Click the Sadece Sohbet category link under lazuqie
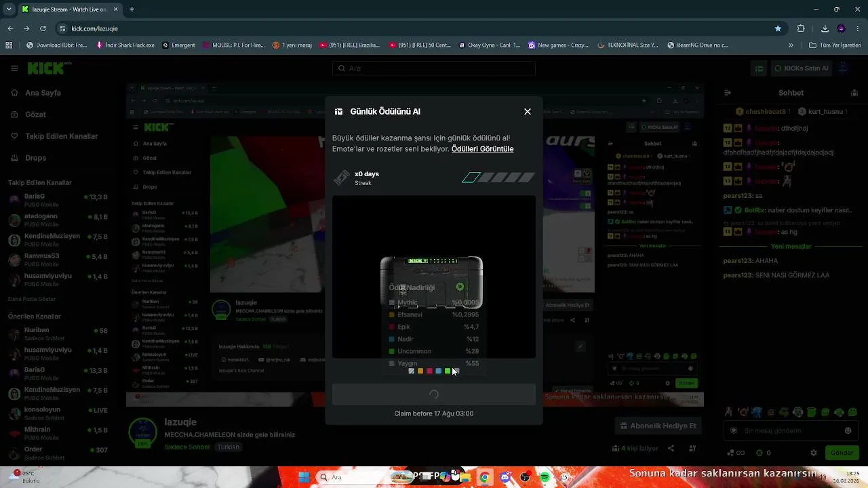 (x=187, y=447)
